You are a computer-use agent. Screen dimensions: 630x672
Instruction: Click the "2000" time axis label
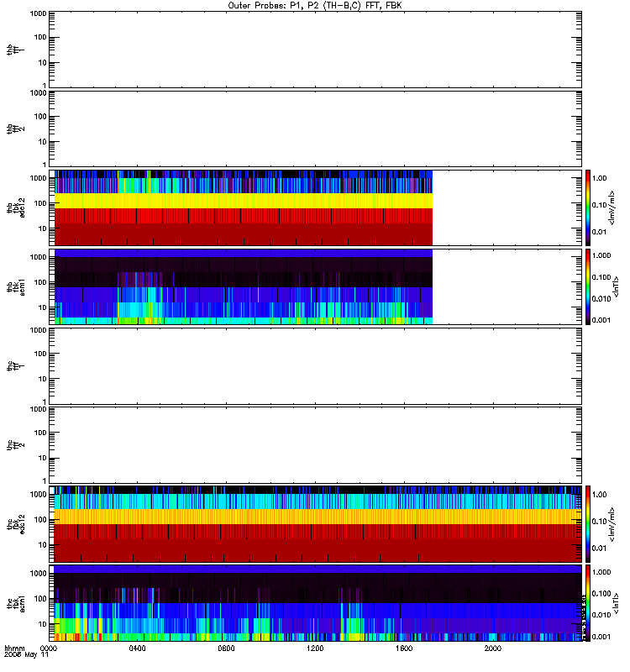coord(493,648)
